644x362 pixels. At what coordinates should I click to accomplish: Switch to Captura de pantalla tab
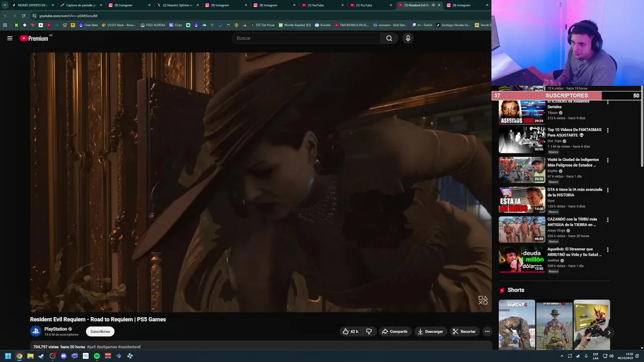click(80, 5)
